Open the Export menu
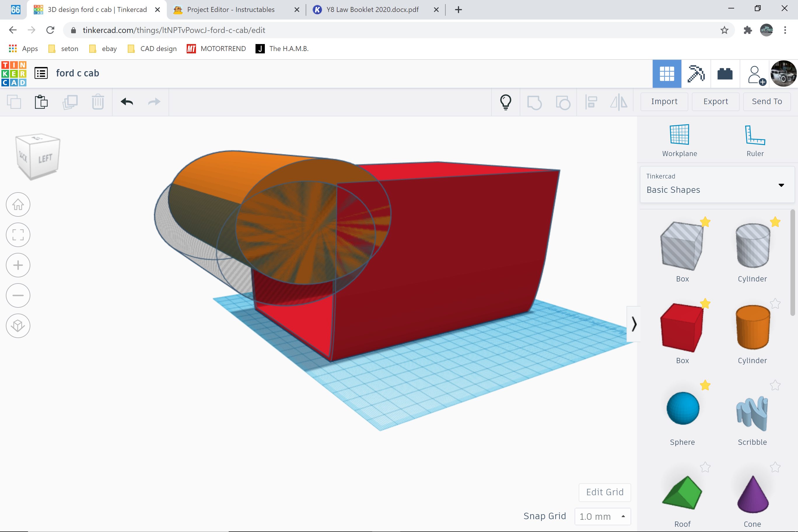The image size is (798, 532). coord(715,101)
